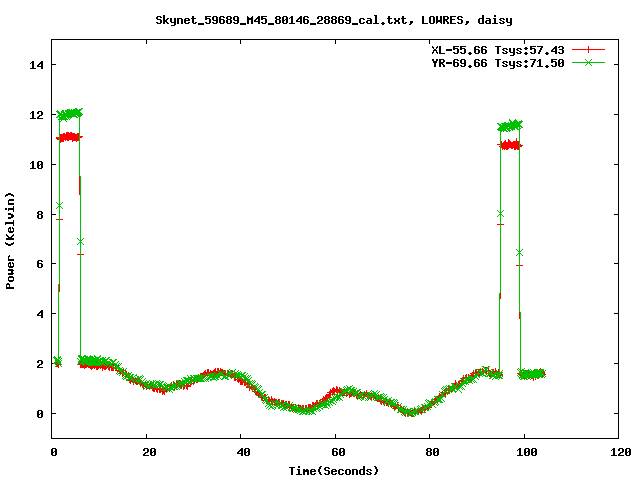Click y-axis tick label 10

[36, 165]
